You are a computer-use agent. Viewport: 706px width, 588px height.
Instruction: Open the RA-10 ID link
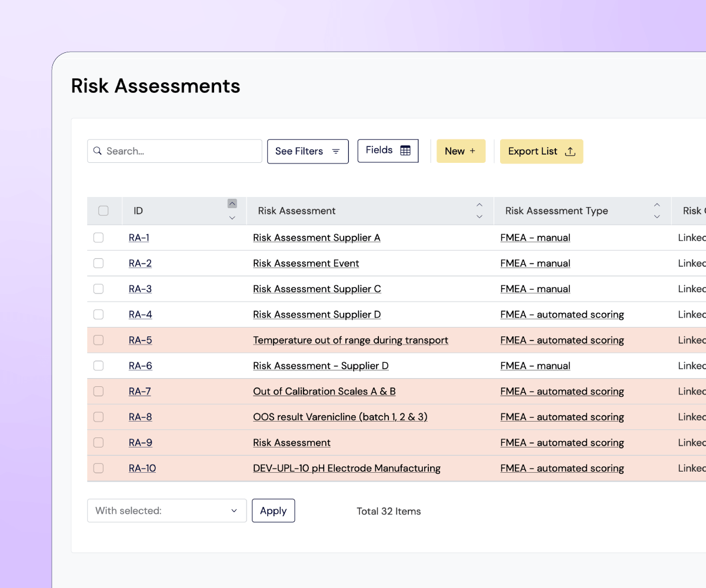click(142, 468)
